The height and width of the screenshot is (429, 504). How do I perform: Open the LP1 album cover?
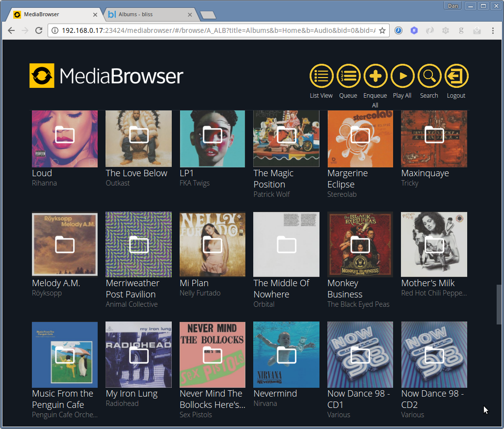212,138
